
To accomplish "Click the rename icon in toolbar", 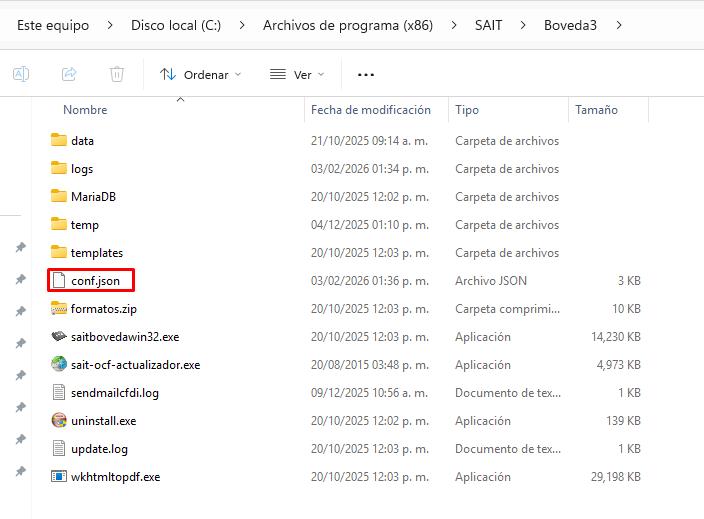I will click(x=21, y=74).
